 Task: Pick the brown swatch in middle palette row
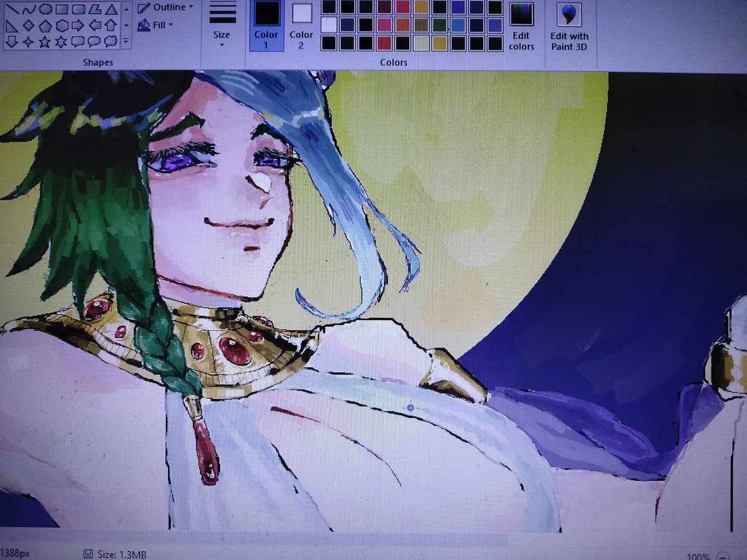(x=421, y=25)
